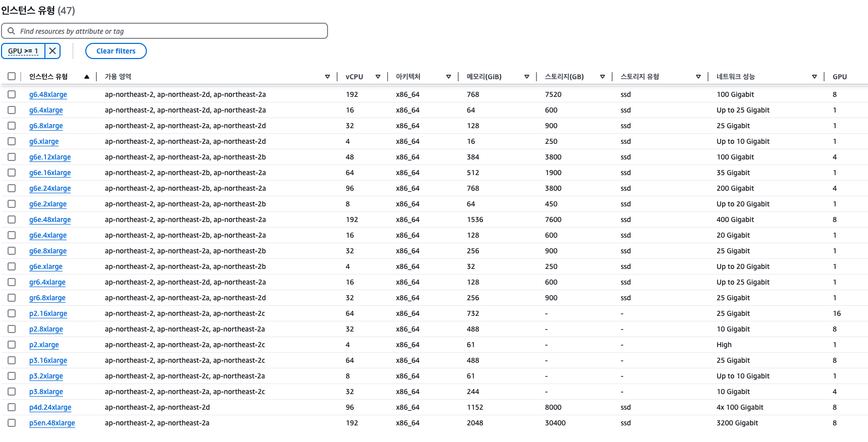
Task: Select the 7520 storage value cell
Action: click(x=553, y=94)
